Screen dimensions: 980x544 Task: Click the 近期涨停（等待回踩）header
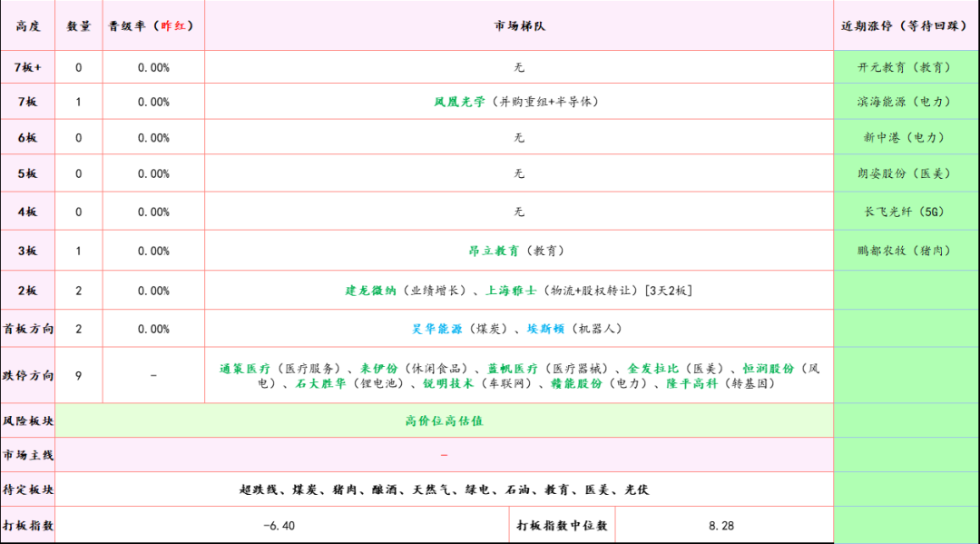[906, 26]
